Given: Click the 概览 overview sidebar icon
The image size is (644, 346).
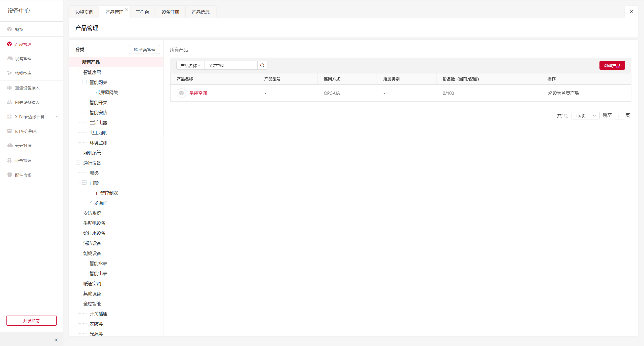Looking at the screenshot, I should click(x=10, y=29).
